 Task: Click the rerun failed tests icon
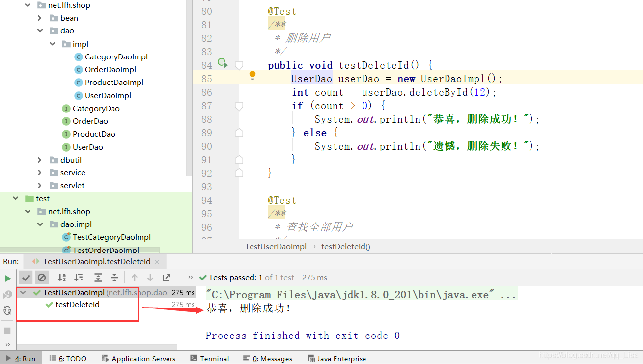click(x=7, y=294)
